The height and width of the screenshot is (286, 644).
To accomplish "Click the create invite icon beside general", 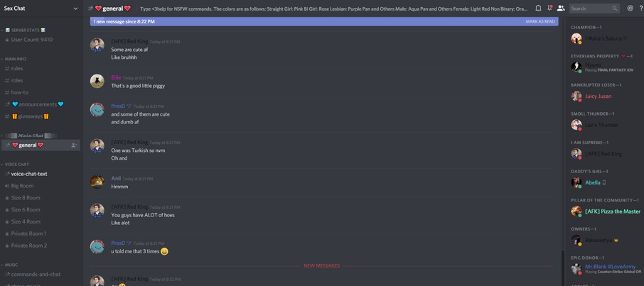I will click(73, 145).
